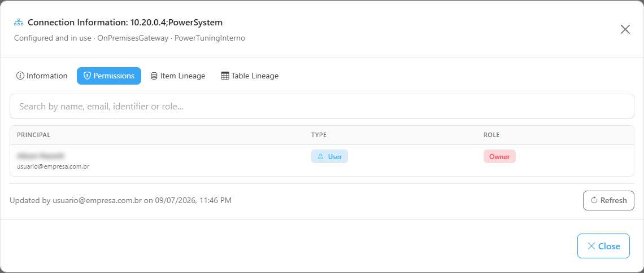Click the Configured and in use subtitle

click(129, 38)
